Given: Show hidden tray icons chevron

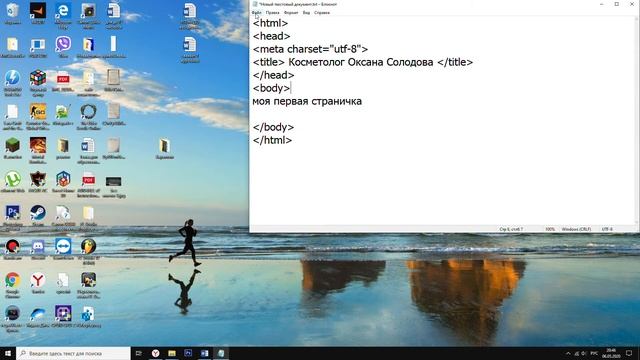Looking at the screenshot, I should click(x=568, y=353).
